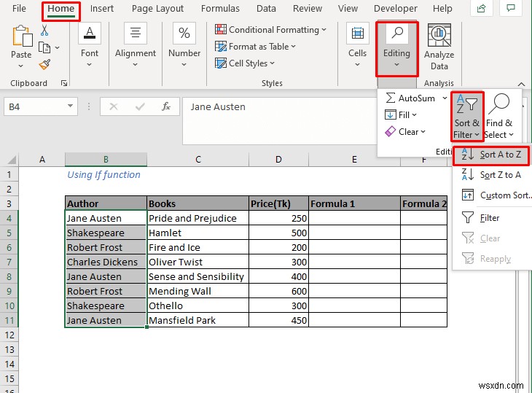
Task: Click the Share icon at top right
Action: click(x=481, y=9)
